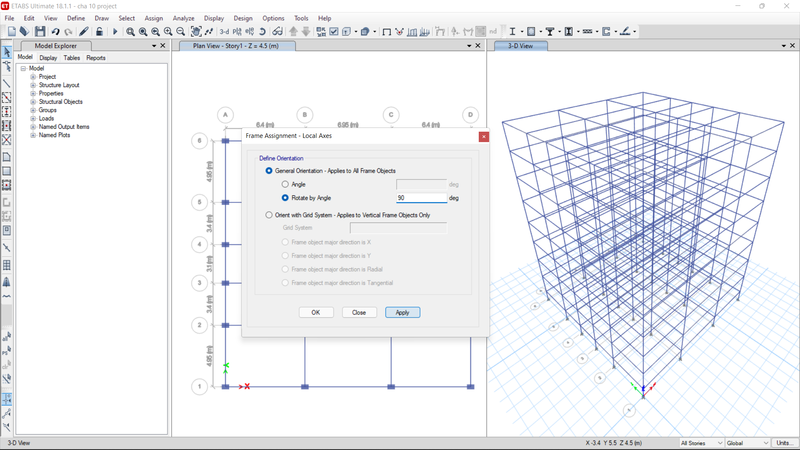Select the Rotate by Angle radio button
The image size is (800, 450).
point(285,198)
